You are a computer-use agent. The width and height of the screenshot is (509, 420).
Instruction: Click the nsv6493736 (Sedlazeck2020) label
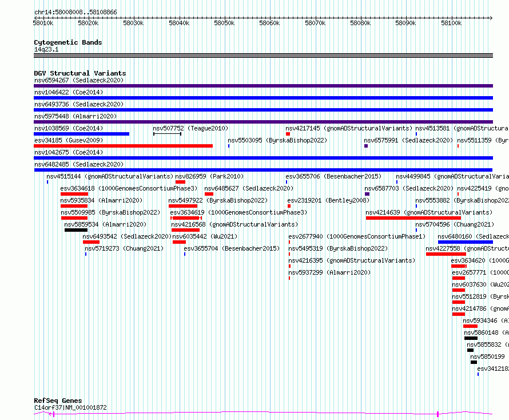tap(79, 104)
